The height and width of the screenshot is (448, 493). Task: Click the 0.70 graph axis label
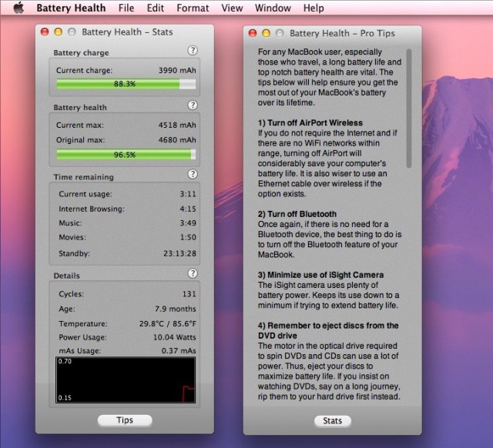click(65, 361)
